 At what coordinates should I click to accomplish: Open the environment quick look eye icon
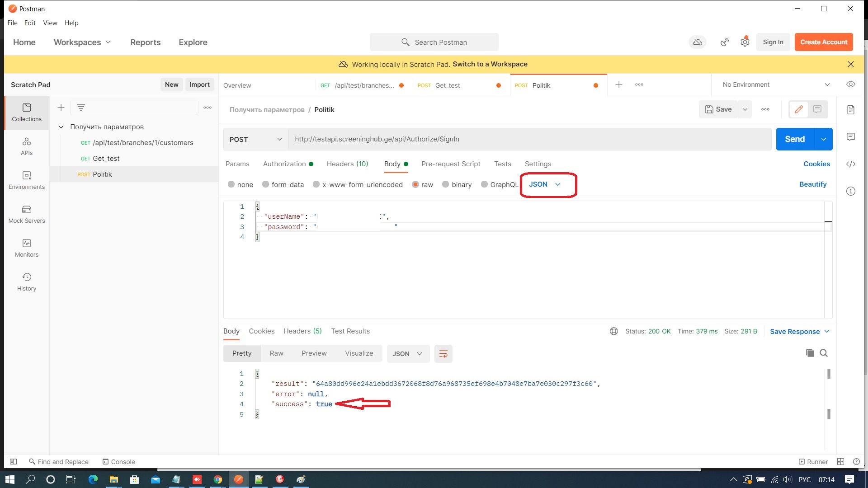[851, 84]
